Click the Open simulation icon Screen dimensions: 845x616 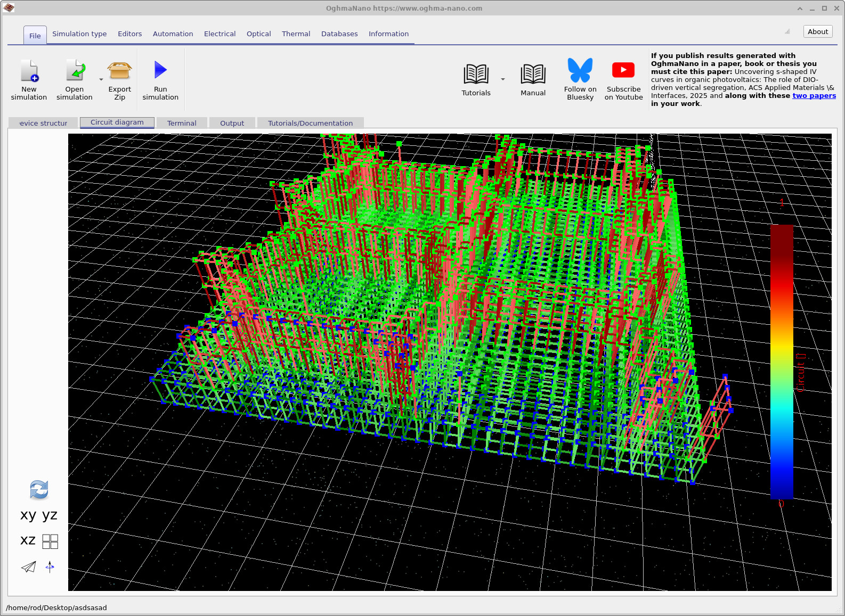[x=75, y=71]
